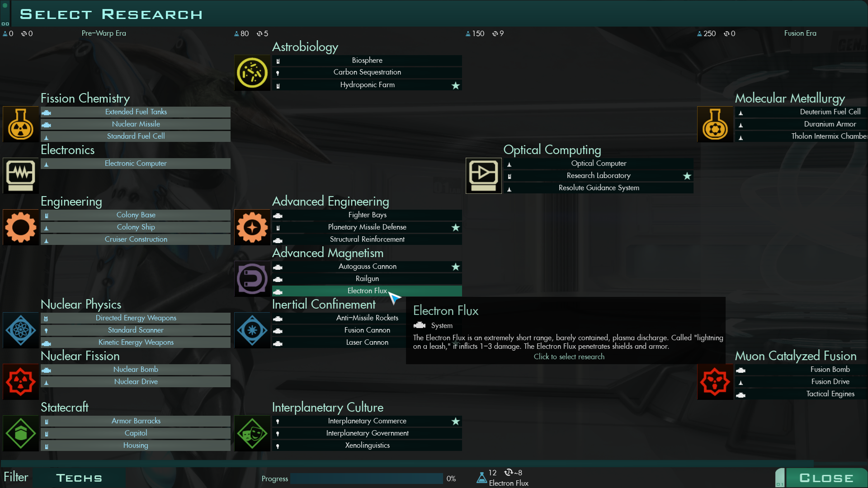Click the Astrobiology technology icon

coord(252,73)
